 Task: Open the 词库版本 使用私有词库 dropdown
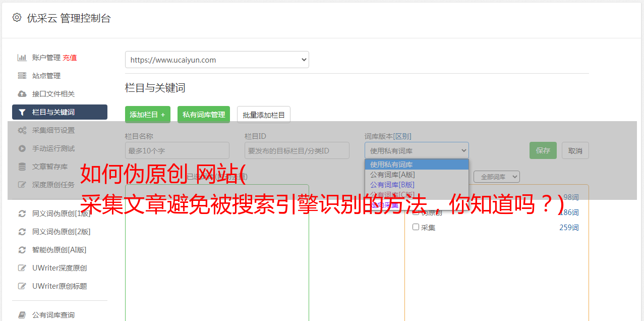click(417, 150)
